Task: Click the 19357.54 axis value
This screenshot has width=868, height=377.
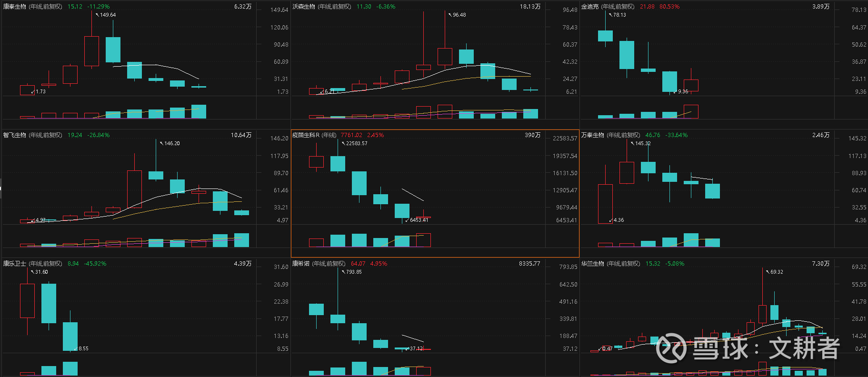Action: click(x=565, y=156)
